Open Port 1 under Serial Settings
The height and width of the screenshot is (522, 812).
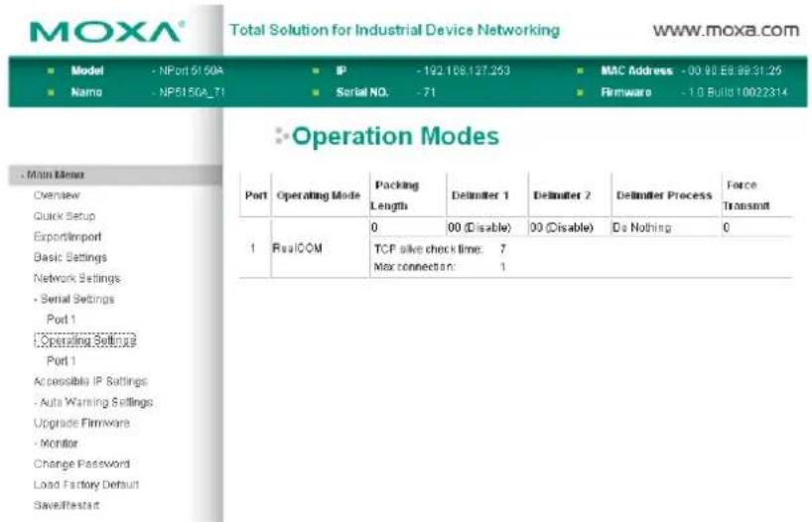(x=62, y=319)
